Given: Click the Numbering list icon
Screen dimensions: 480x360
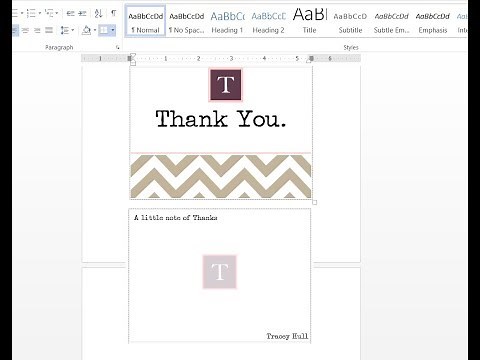Looking at the screenshot, I should (x=31, y=13).
